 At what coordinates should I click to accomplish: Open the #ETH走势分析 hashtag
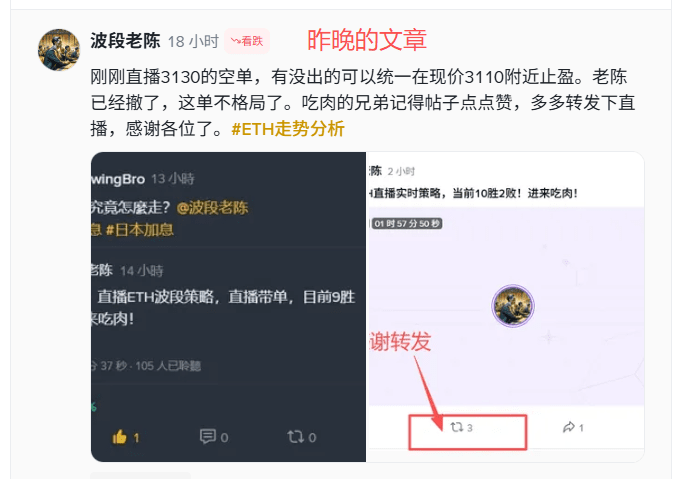288,129
